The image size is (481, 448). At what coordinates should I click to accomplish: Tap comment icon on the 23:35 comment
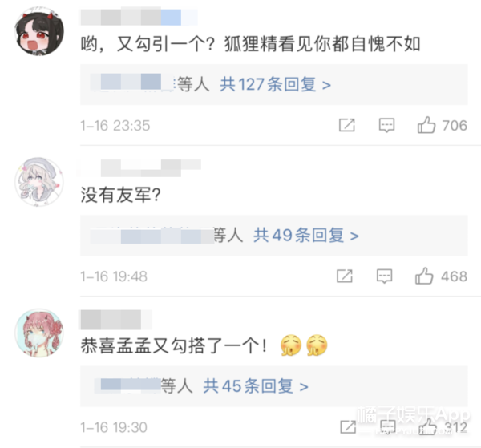pyautogui.click(x=386, y=125)
